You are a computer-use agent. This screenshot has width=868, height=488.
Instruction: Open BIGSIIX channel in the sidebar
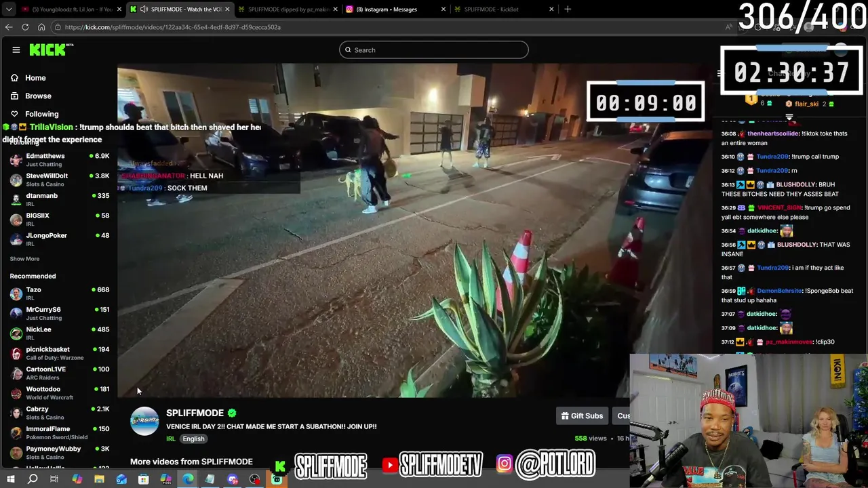click(58, 220)
